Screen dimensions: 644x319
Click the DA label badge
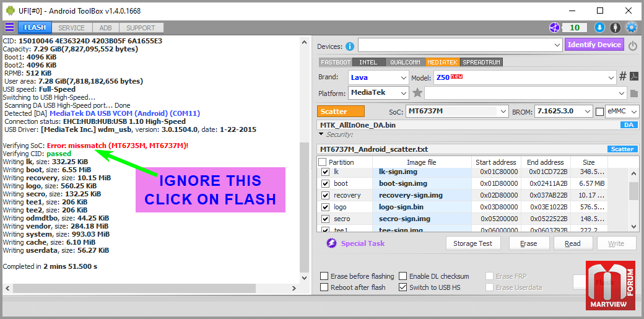click(x=629, y=125)
